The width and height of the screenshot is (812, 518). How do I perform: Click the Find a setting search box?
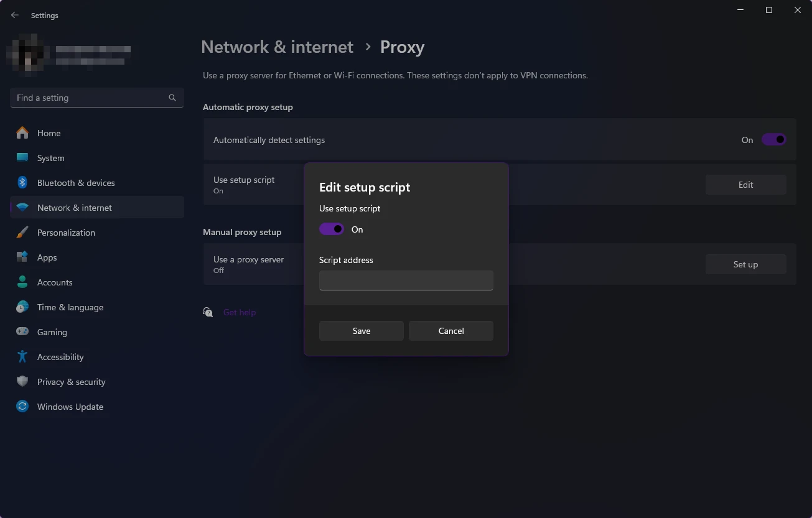(90, 98)
